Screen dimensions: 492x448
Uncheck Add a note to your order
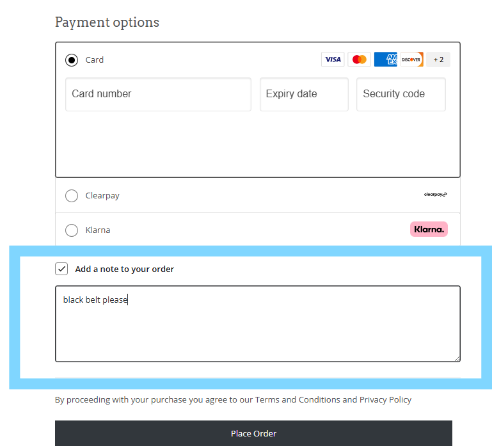click(61, 269)
